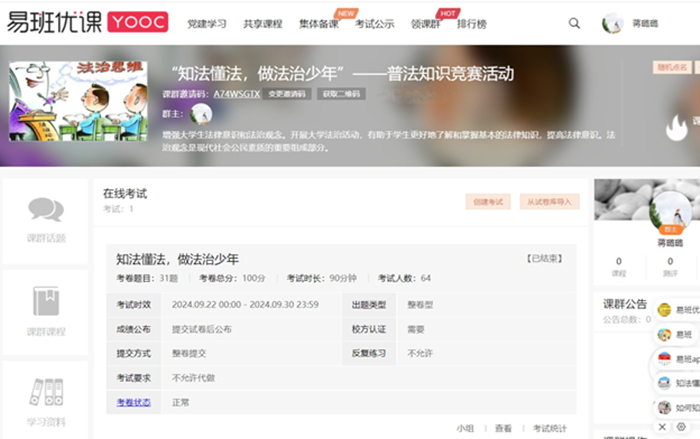
Task: Close the floating panel with X icon
Action: [662, 427]
